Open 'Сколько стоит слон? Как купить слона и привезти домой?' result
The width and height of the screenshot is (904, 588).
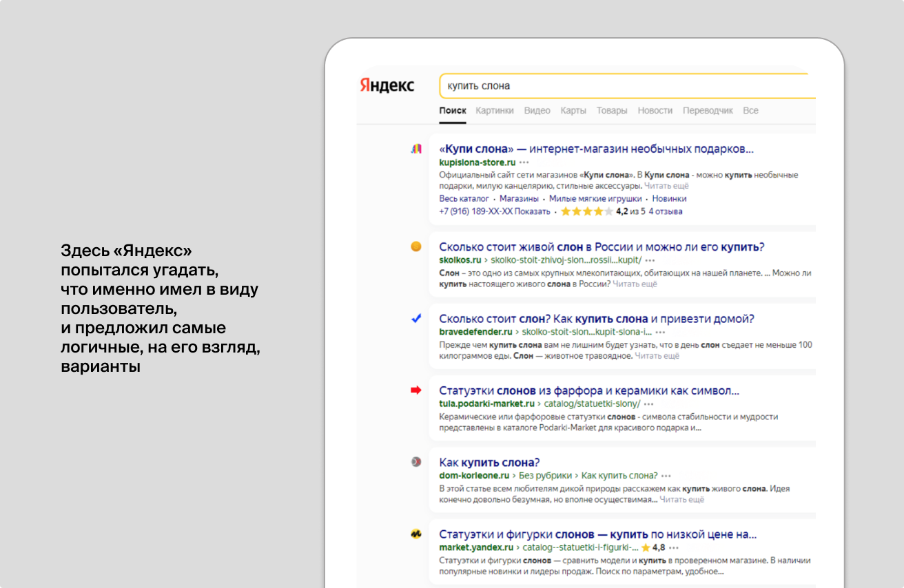[597, 319]
